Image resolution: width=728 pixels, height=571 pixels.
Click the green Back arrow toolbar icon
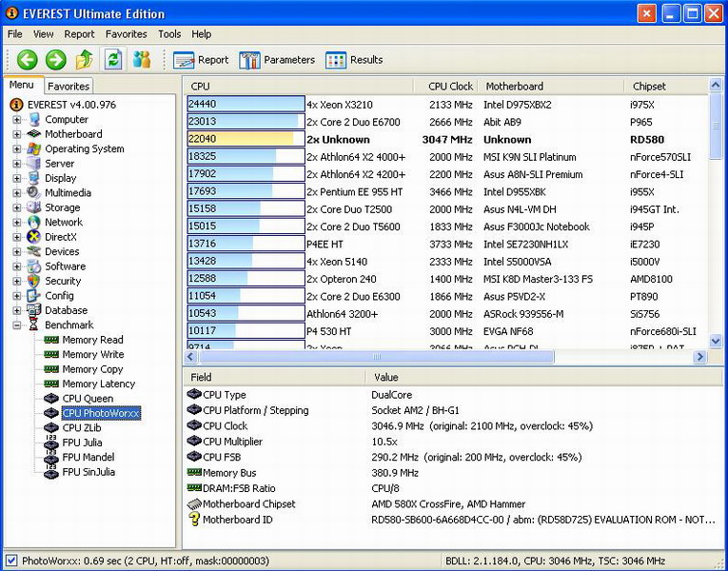point(27,60)
